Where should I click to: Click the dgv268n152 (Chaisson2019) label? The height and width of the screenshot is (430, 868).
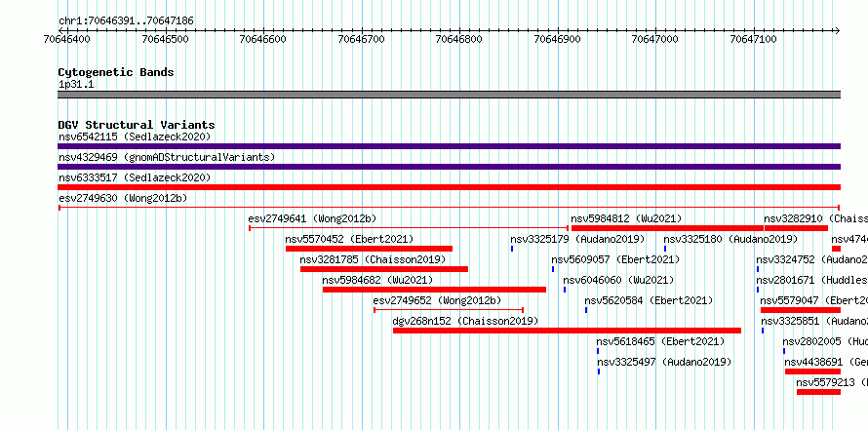pos(465,321)
